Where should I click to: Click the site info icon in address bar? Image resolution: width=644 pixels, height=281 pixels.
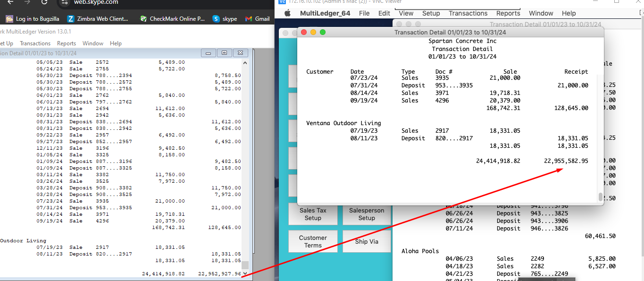point(65,2)
